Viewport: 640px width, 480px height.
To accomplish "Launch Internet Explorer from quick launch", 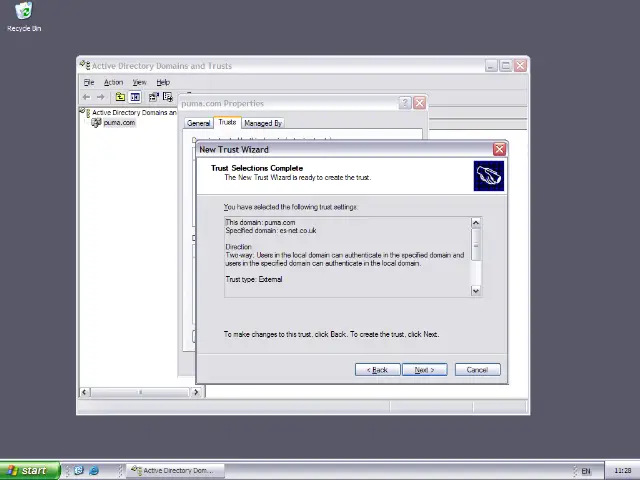I will (x=94, y=471).
